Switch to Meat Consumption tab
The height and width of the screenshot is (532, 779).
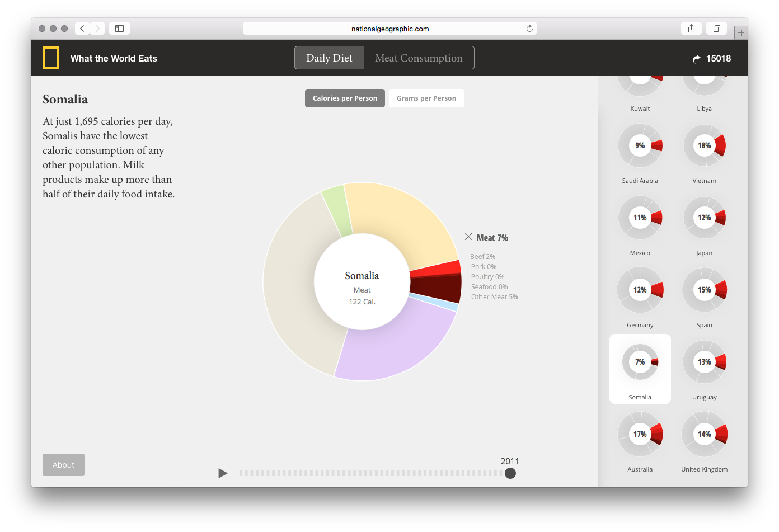(x=419, y=58)
